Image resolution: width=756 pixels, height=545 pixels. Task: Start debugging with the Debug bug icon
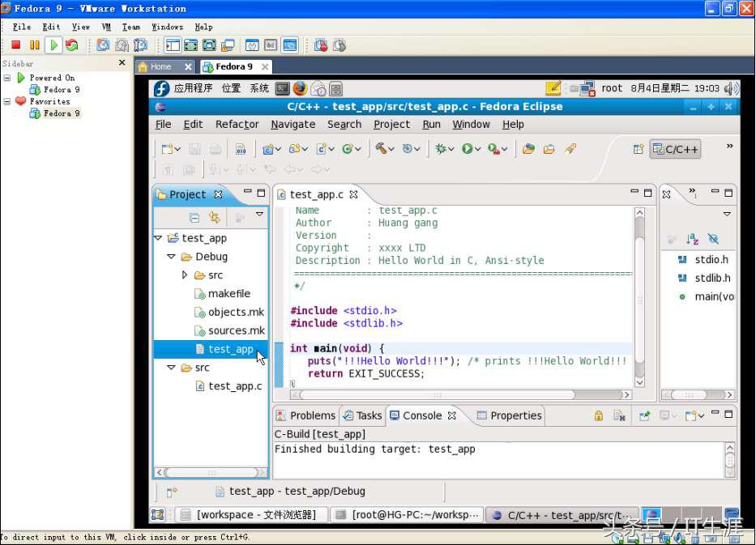tap(441, 150)
